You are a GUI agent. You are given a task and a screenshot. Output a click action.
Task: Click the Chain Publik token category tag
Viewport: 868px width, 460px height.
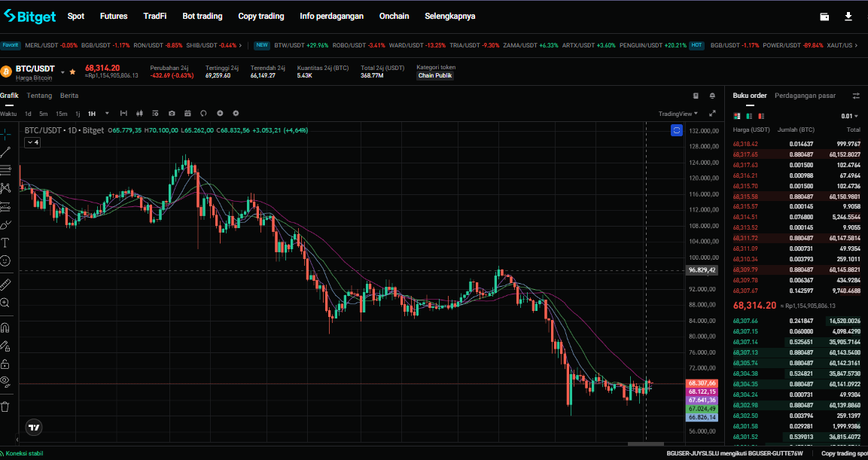(435, 75)
